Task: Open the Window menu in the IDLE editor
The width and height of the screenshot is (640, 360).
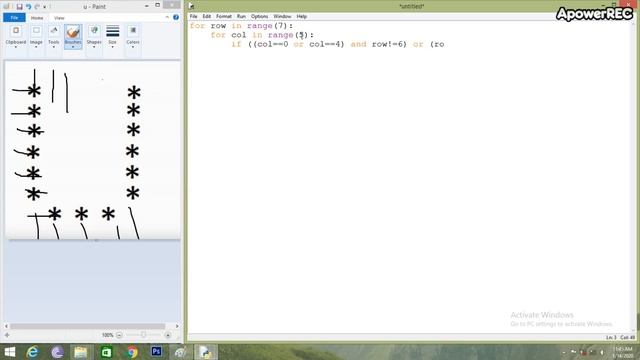Action: (x=282, y=16)
